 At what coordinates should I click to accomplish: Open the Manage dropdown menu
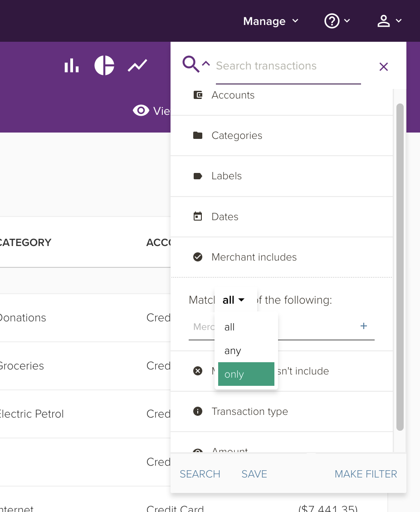pos(271,21)
